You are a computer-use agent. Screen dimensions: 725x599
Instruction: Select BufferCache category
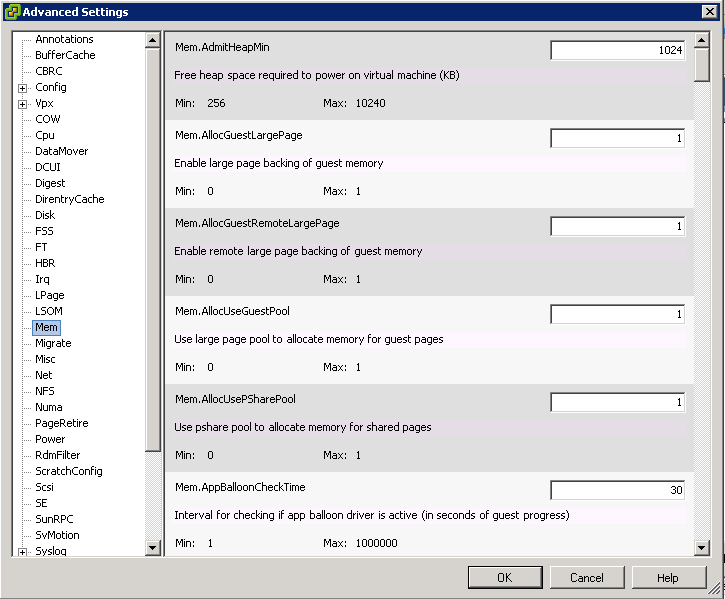pyautogui.click(x=65, y=55)
